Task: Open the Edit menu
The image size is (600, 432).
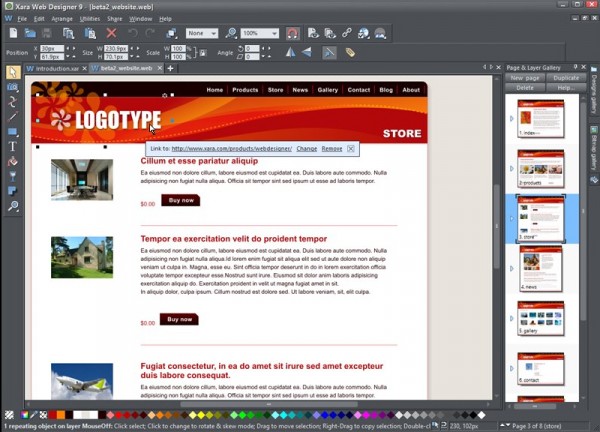Action: [x=39, y=18]
